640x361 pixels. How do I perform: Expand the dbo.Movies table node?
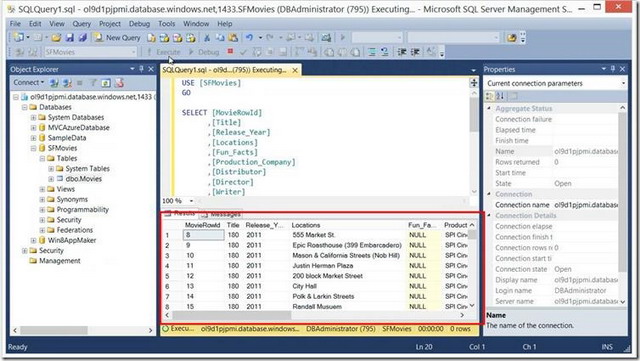tap(51, 179)
